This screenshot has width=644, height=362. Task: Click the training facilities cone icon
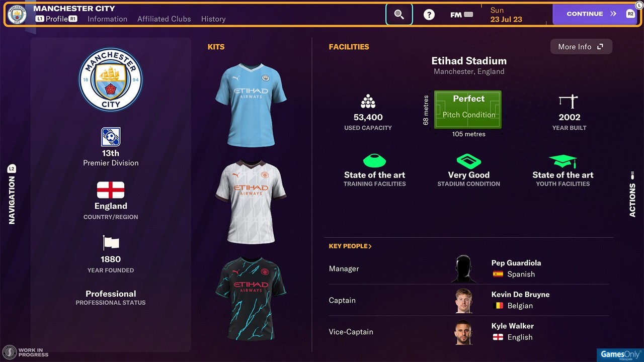[x=374, y=161]
